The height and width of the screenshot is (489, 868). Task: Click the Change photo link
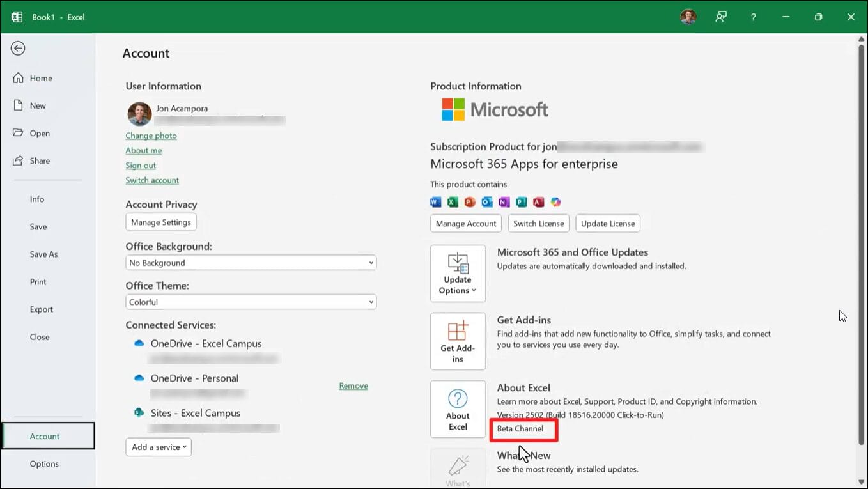[x=151, y=136]
